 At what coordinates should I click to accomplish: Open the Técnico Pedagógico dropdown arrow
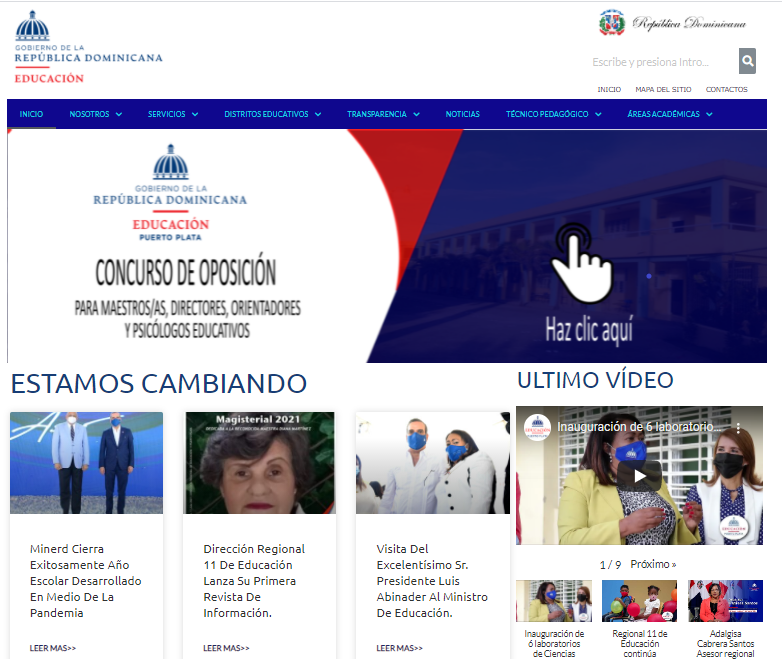coord(598,114)
